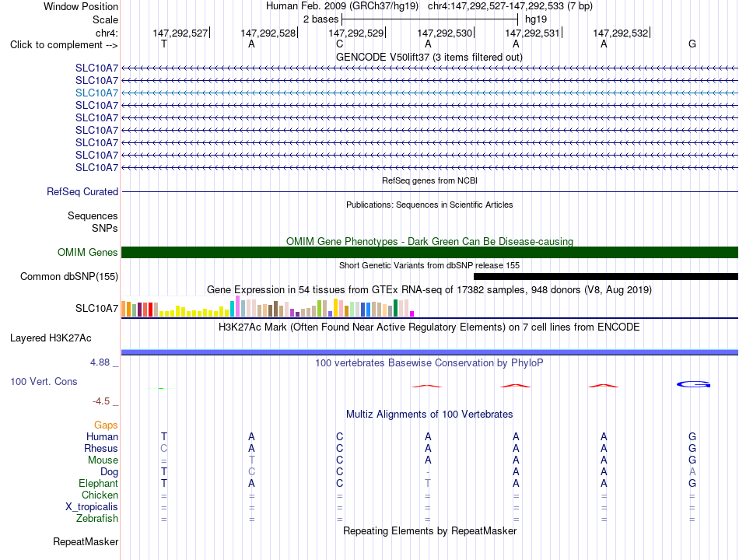This screenshot has width=739, height=560.
Task: Click the dark green OMIM gene bar
Action: tap(429, 252)
